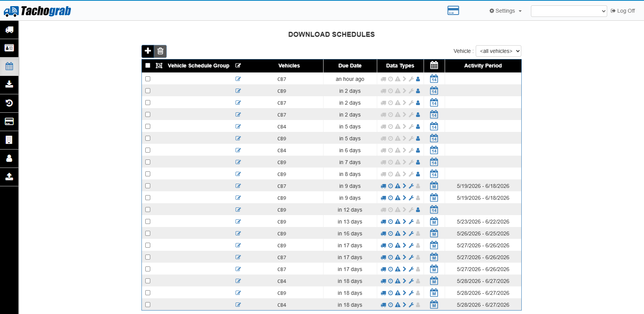
Task: Add a new download schedule with plus button
Action: [148, 51]
